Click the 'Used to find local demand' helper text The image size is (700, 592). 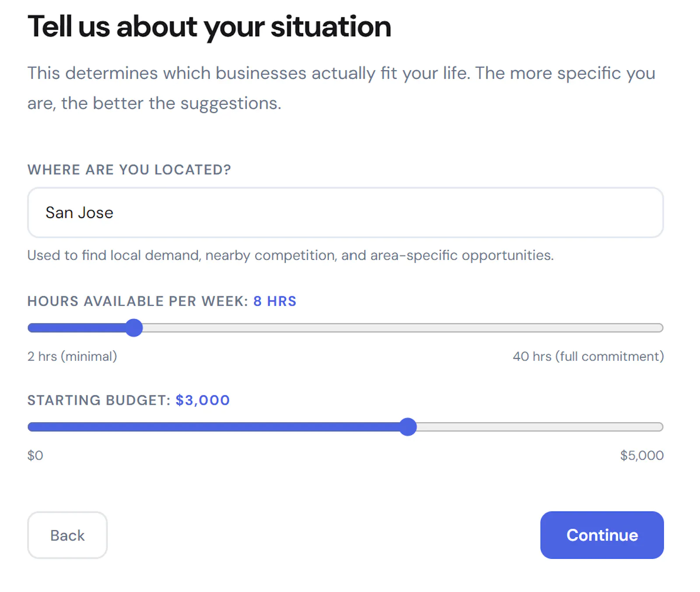(290, 255)
